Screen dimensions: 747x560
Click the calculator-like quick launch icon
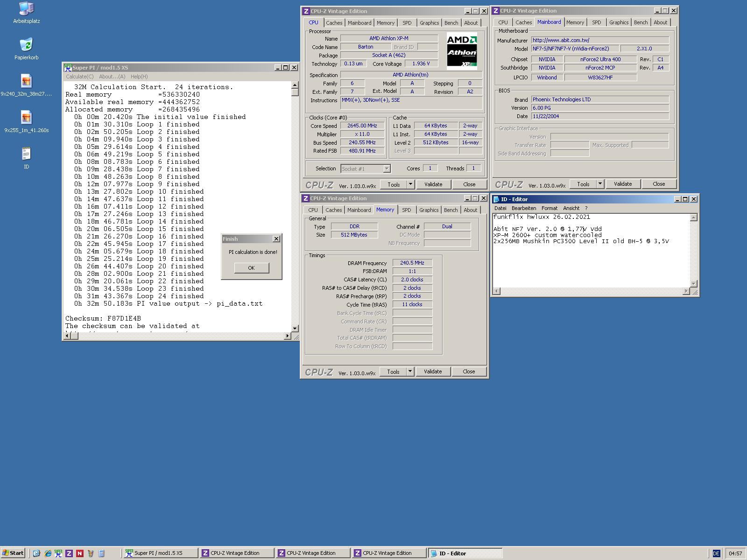pyautogui.click(x=101, y=553)
